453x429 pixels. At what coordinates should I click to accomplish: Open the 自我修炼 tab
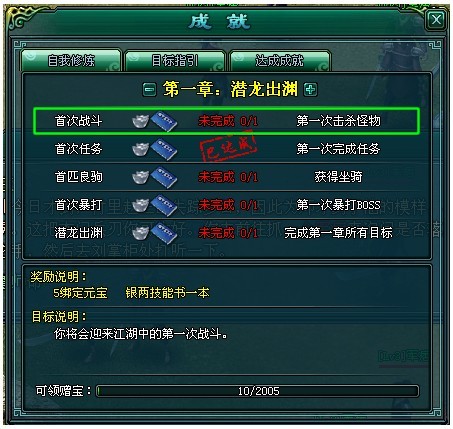tap(71, 60)
